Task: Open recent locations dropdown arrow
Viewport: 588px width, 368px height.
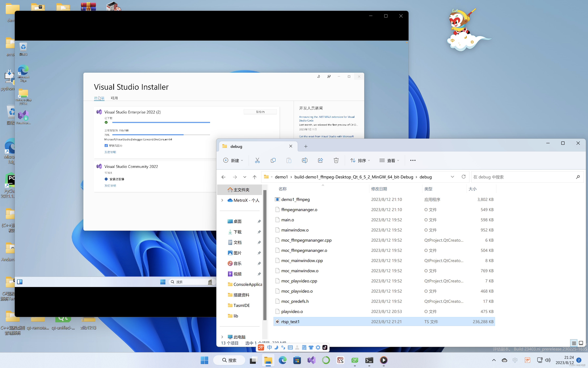Action: tap(244, 177)
